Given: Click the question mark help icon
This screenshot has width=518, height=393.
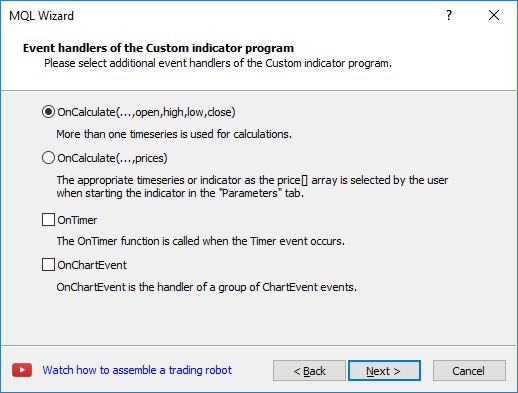Looking at the screenshot, I should (x=449, y=15).
